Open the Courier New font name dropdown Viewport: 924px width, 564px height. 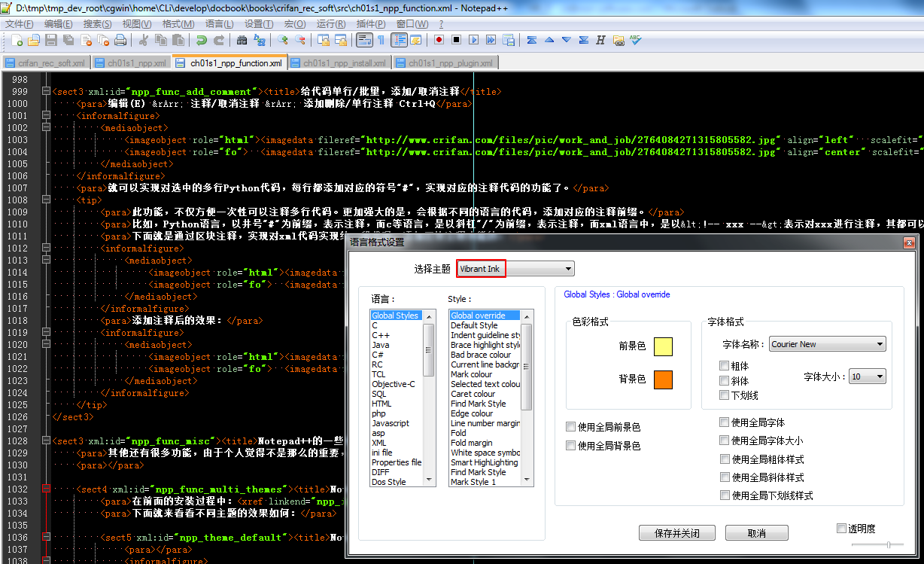tap(828, 344)
